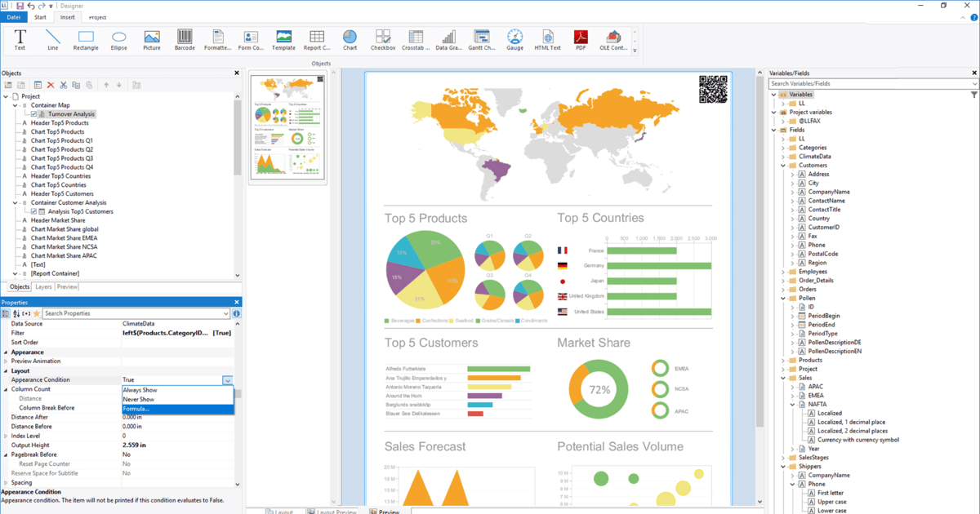Select the Ellipse tool

[119, 39]
